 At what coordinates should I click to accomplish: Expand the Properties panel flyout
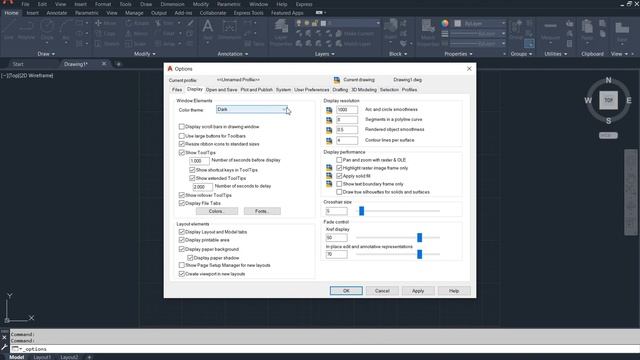coord(458,53)
